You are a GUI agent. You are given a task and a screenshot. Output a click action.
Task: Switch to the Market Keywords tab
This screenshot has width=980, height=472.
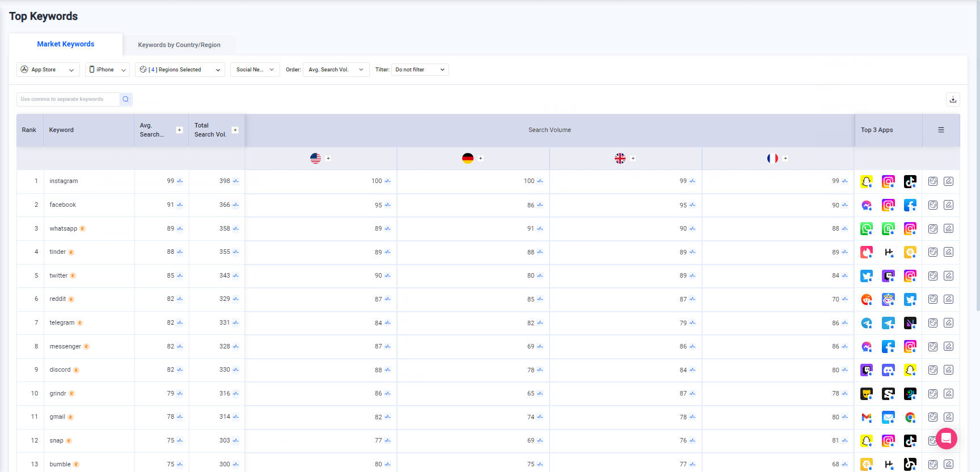pyautogui.click(x=66, y=44)
